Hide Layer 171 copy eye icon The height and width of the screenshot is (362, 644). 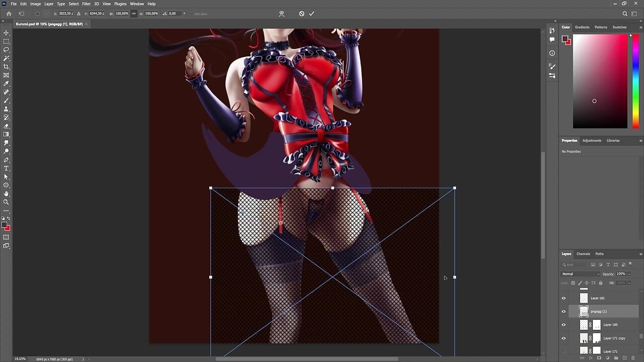coord(563,338)
